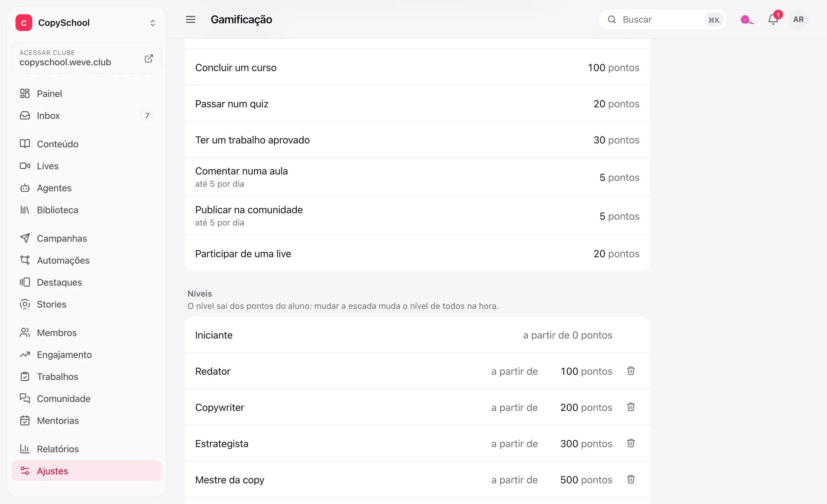Screen dimensions: 827x504
Task: Open Agentes in the sidebar
Action: (x=86, y=188)
